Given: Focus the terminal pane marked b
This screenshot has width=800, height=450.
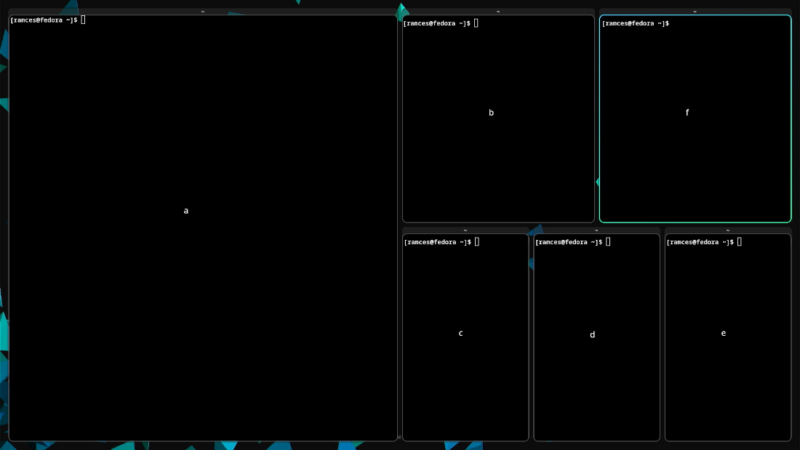Looking at the screenshot, I should pyautogui.click(x=498, y=118).
